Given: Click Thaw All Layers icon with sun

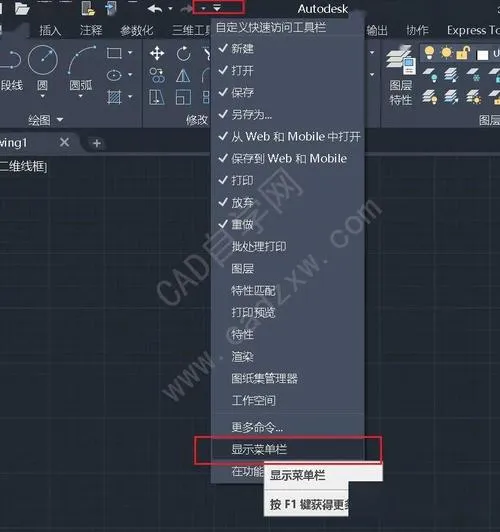Looking at the screenshot, I should 473,96.
